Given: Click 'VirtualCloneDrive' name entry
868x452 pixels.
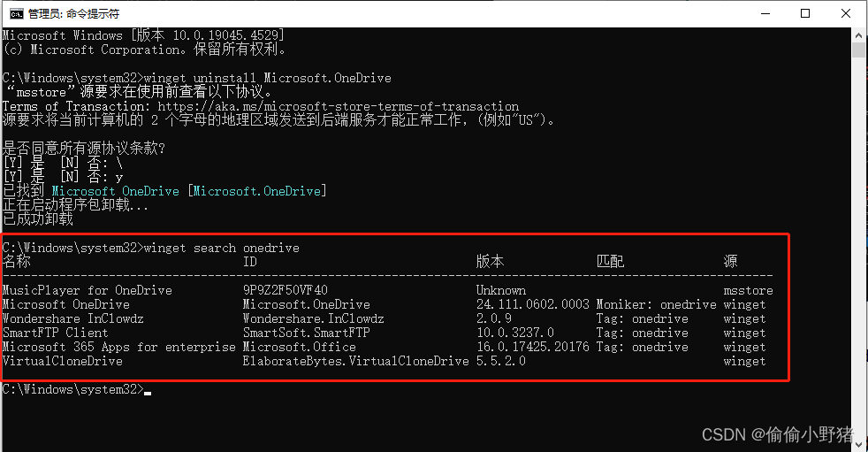Looking at the screenshot, I should (63, 361).
